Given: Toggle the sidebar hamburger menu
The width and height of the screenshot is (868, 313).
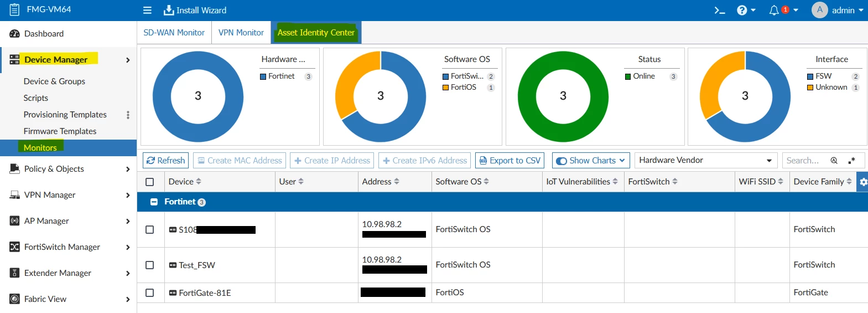Looking at the screenshot, I should click(147, 10).
